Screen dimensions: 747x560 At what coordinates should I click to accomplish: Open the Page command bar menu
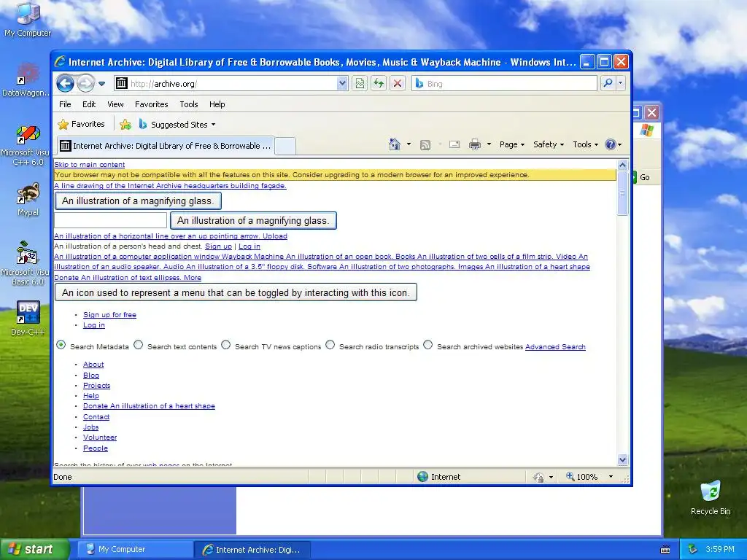(511, 144)
